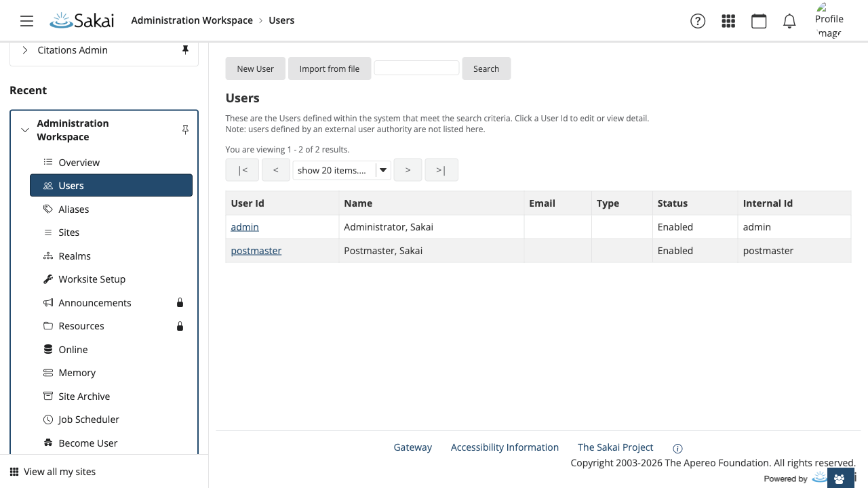Toggle pin for Administration Workspace
The height and width of the screenshot is (488, 868).
[x=185, y=129]
